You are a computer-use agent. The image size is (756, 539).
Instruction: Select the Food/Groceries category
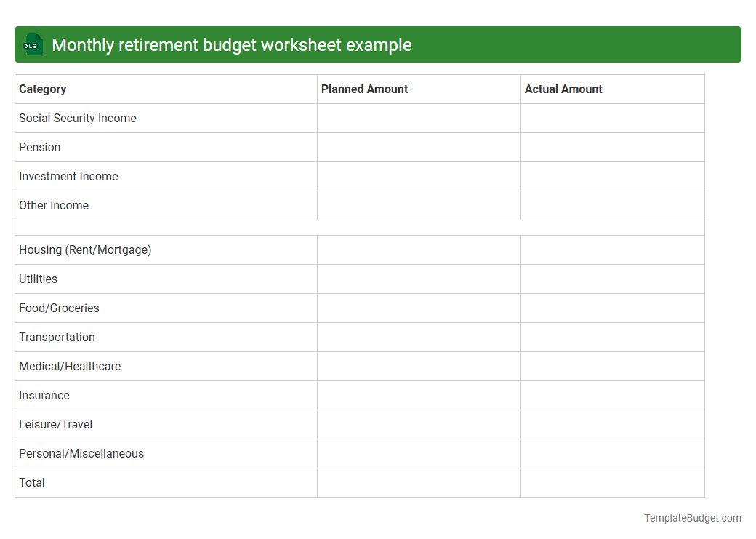point(59,308)
